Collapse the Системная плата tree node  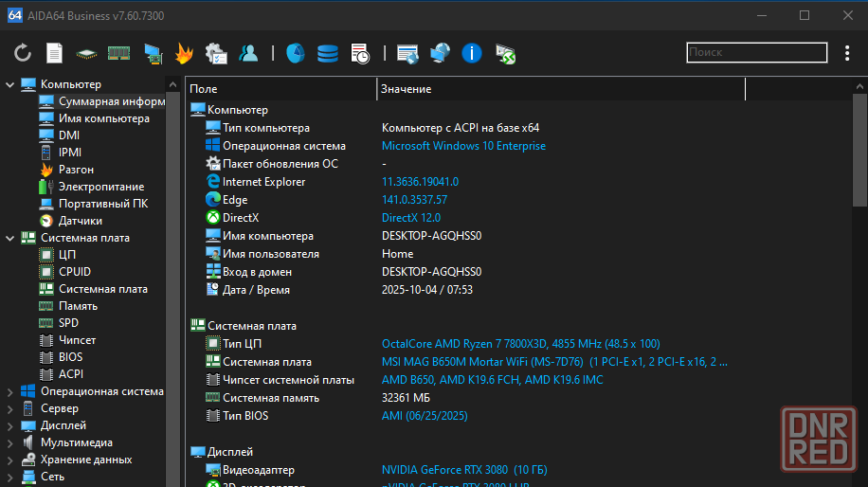9,238
